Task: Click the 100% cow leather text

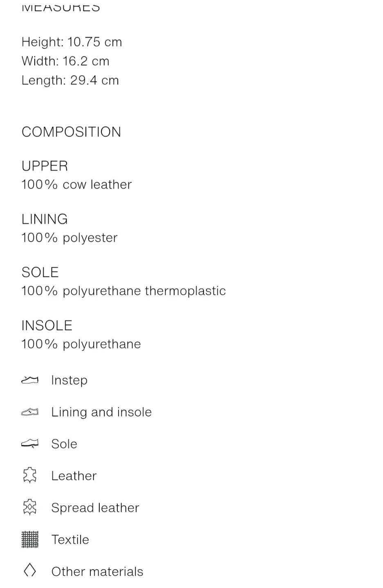Action: pos(76,185)
